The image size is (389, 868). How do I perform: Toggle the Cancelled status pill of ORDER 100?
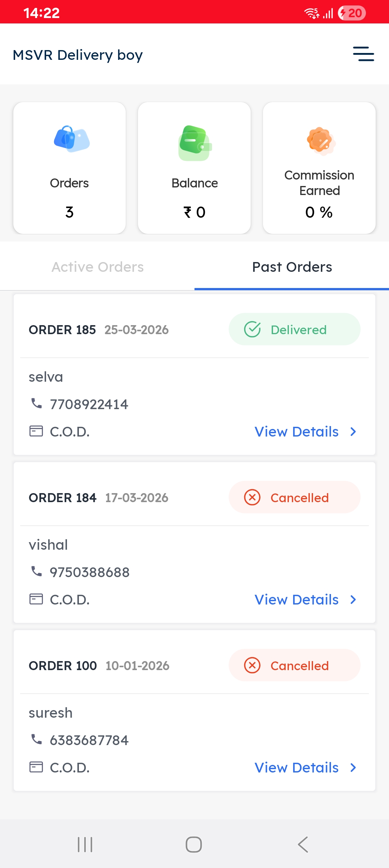click(294, 665)
